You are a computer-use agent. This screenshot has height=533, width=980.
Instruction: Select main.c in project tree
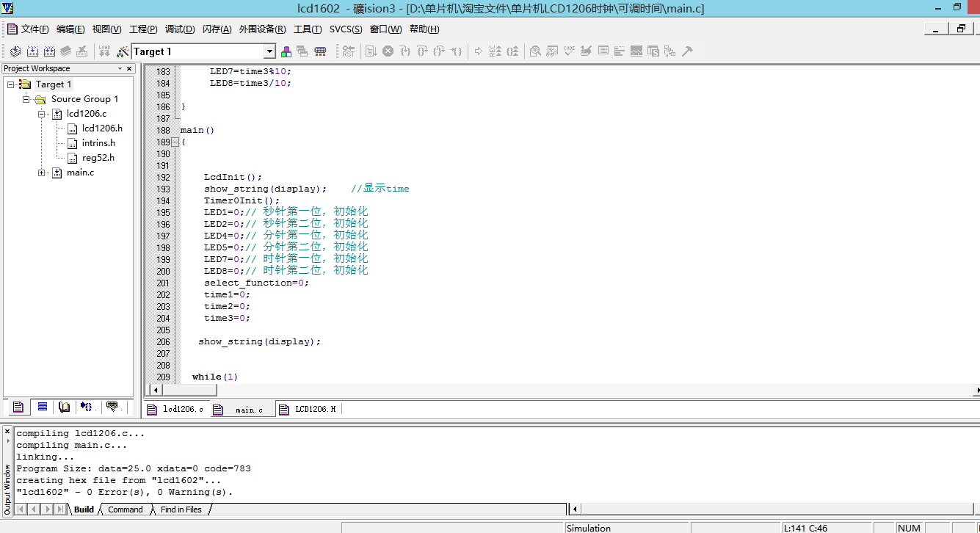[80, 173]
